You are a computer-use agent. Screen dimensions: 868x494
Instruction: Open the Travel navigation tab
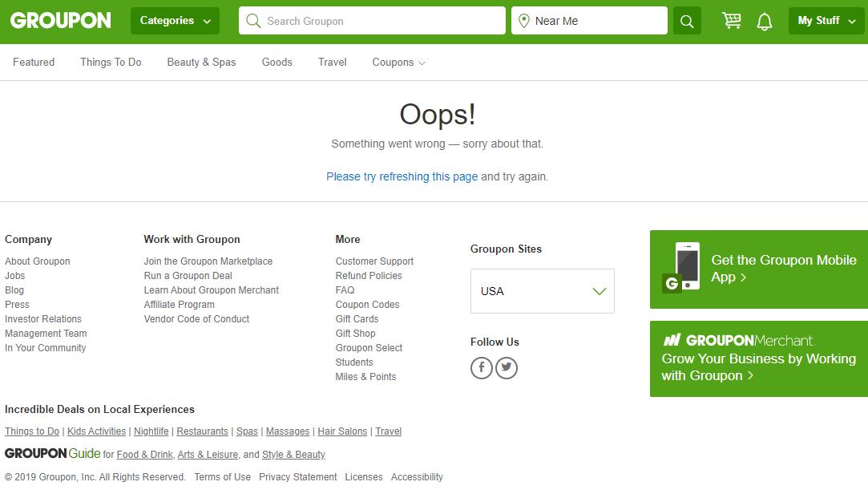tap(332, 62)
